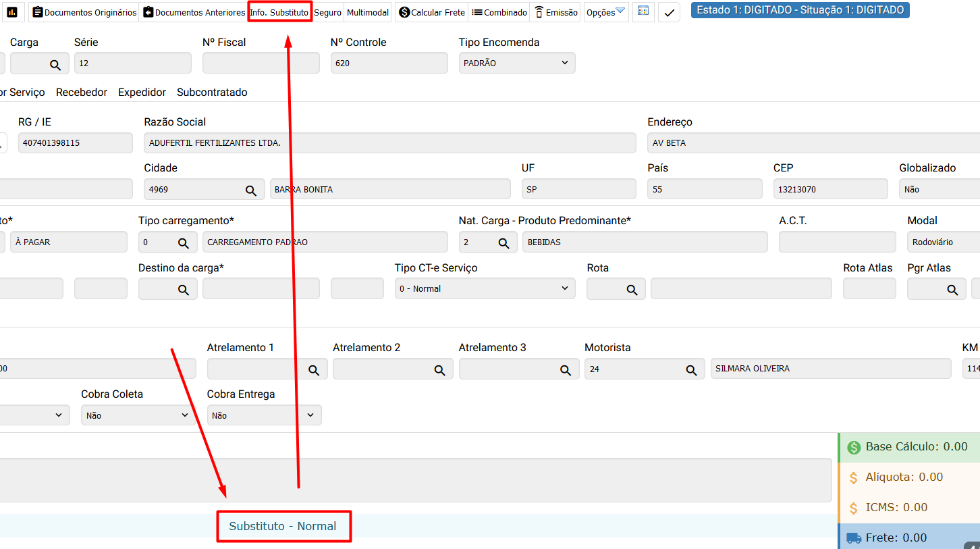Expand the Cobra Coleta dropdown
The width and height of the screenshot is (980, 549).
click(x=136, y=415)
